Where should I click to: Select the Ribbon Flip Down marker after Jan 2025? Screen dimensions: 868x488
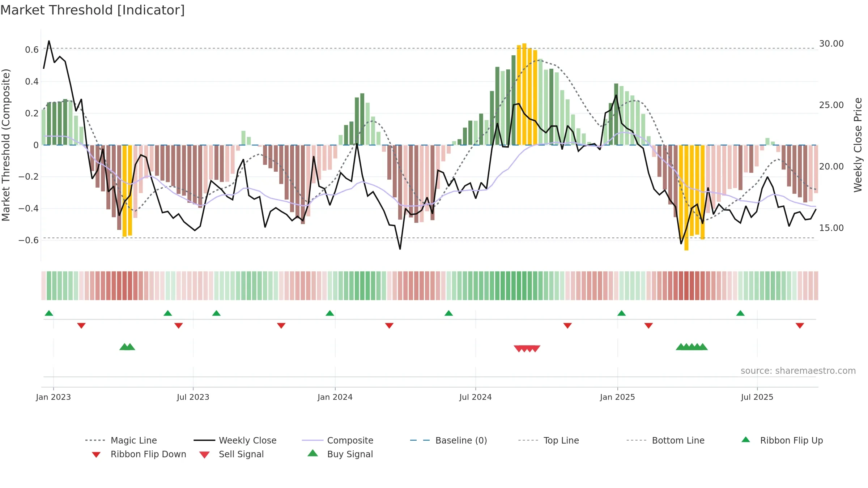(x=648, y=326)
